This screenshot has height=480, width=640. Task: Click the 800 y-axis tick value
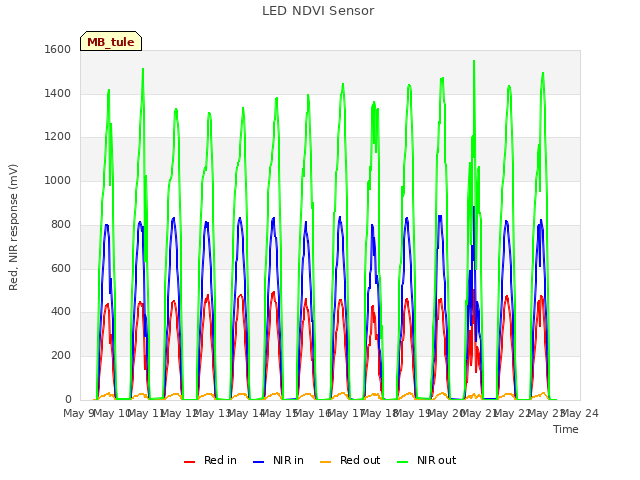point(61,224)
